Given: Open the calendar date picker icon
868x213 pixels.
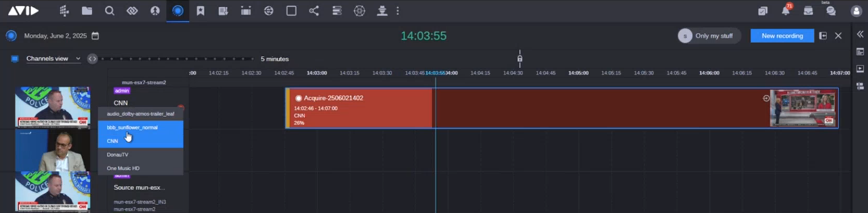Looking at the screenshot, I should point(95,36).
